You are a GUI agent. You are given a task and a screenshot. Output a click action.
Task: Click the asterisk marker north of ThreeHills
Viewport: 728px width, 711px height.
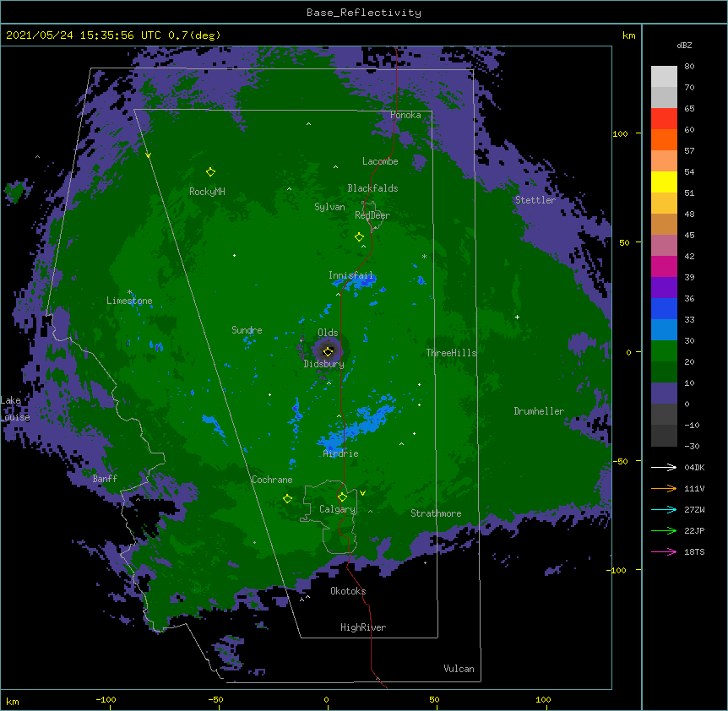click(424, 256)
